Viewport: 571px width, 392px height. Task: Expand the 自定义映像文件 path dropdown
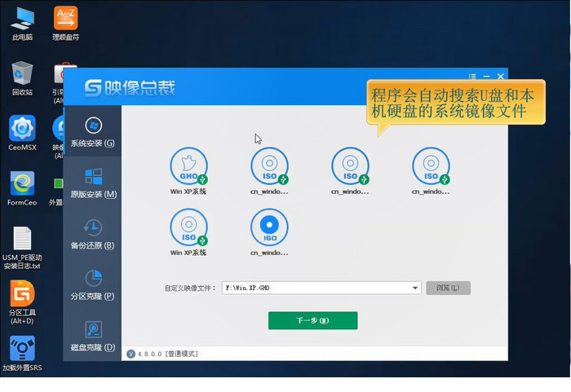414,288
